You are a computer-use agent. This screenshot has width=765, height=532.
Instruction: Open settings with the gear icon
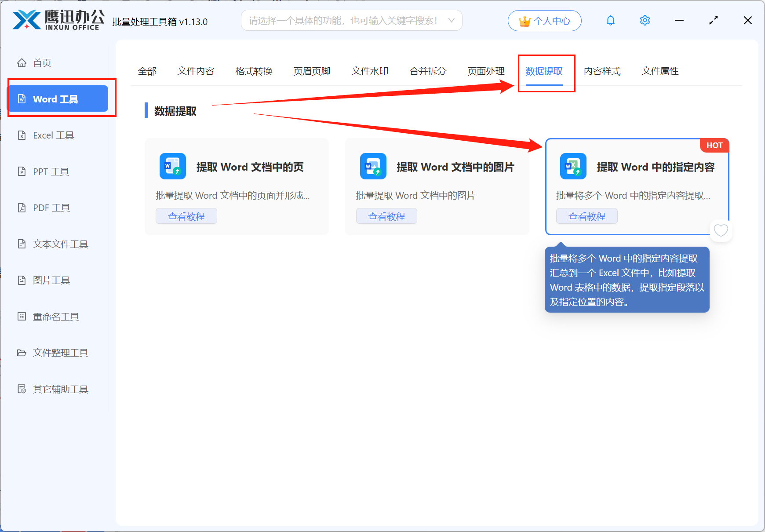[x=645, y=20]
